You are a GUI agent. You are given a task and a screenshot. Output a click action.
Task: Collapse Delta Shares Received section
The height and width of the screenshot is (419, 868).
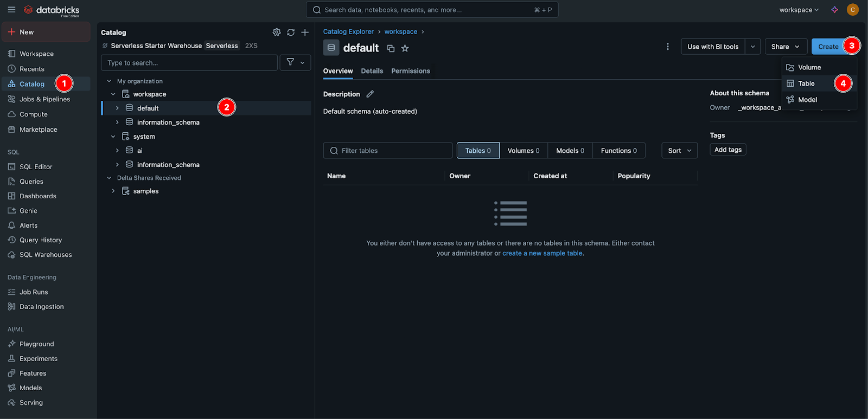[109, 178]
